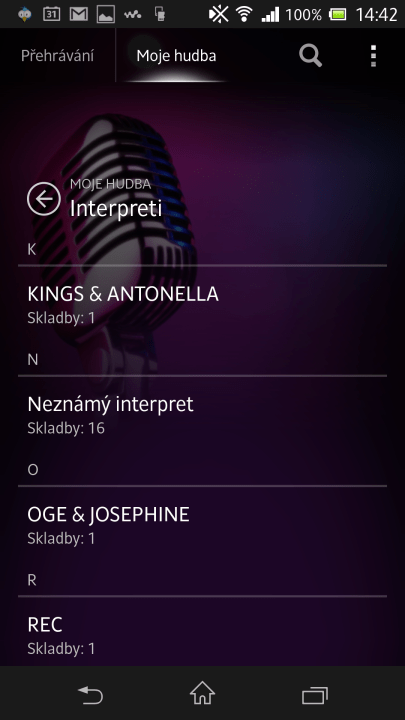Tap the battery indicator icon
Viewport: 405px width, 720px height.
pyautogui.click(x=338, y=15)
